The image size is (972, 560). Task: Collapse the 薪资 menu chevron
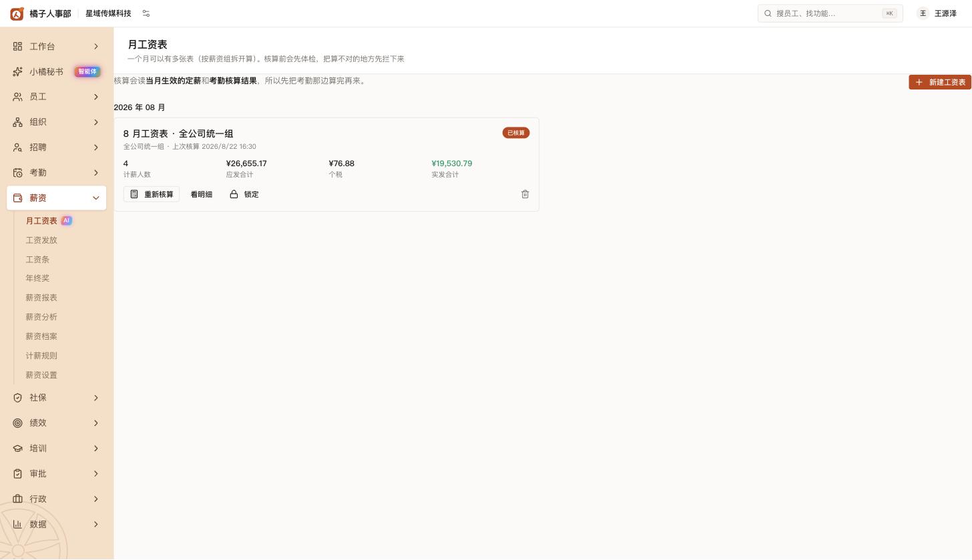(x=95, y=198)
